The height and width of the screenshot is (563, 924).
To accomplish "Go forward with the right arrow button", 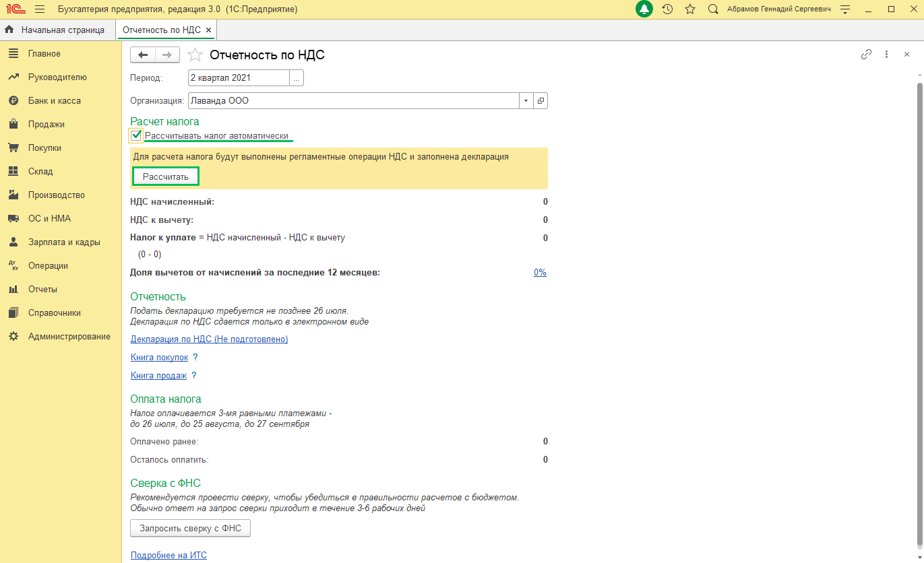I will click(x=167, y=55).
